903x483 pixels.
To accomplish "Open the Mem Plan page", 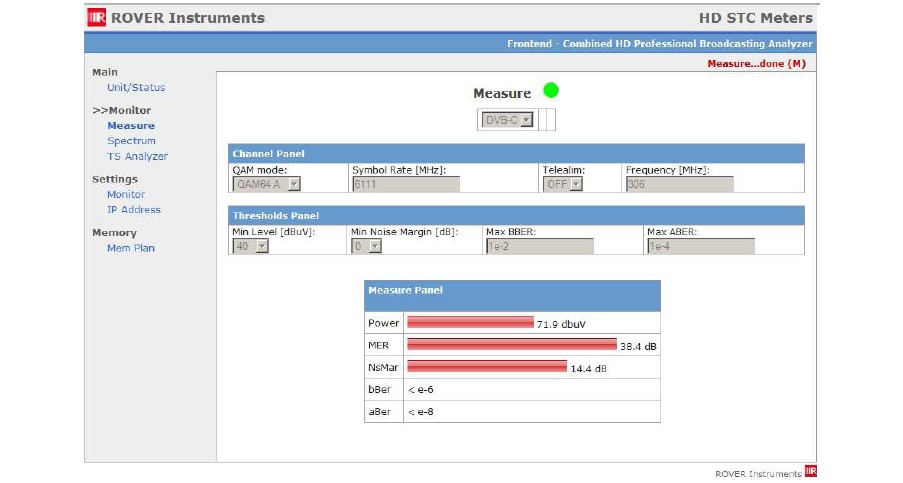I will (x=131, y=248).
